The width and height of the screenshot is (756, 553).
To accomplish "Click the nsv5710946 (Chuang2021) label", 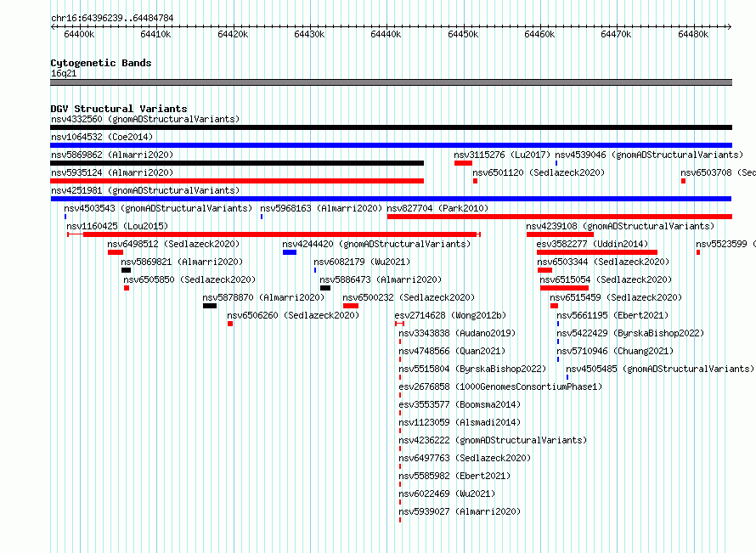I will pos(615,351).
